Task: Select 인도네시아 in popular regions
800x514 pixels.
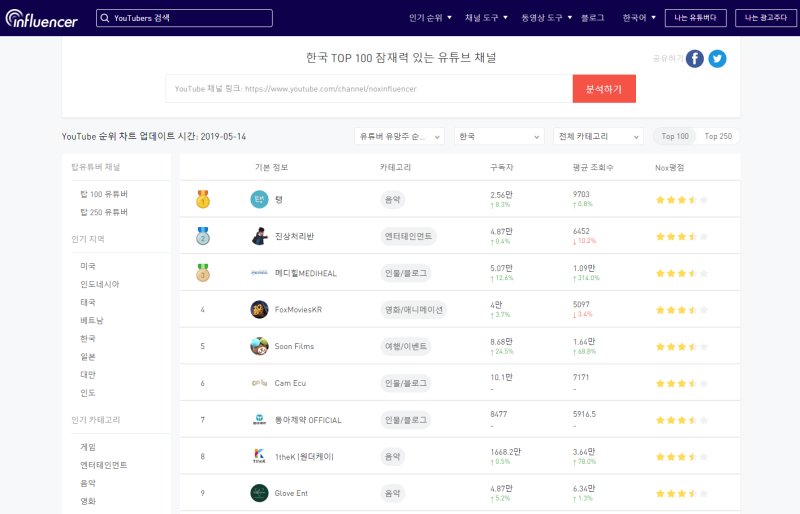Action: (x=99, y=284)
